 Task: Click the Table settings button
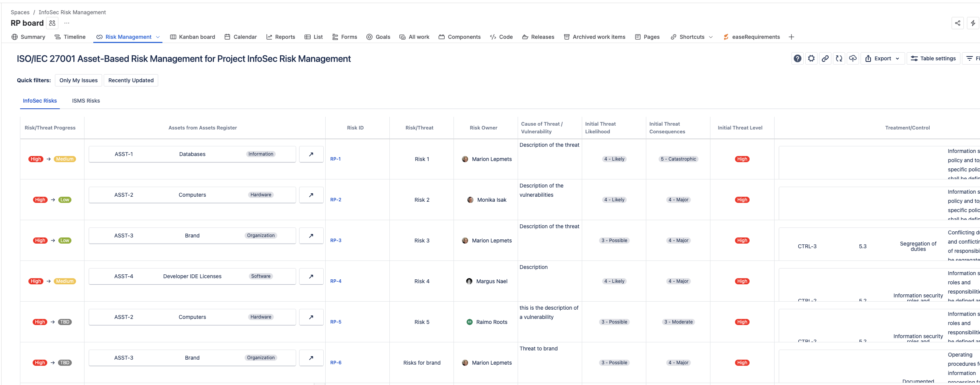pos(933,58)
